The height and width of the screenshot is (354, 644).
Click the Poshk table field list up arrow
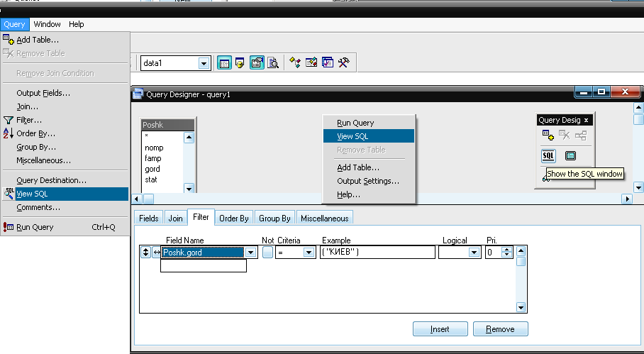pyautogui.click(x=189, y=138)
